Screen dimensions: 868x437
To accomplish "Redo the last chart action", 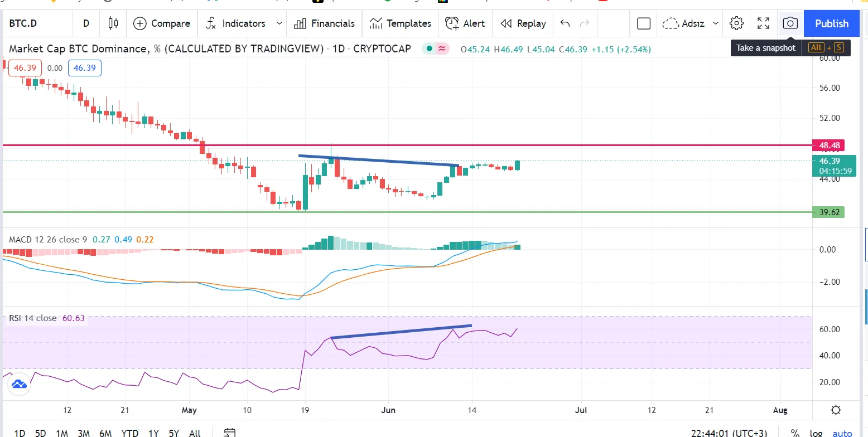I will pyautogui.click(x=585, y=23).
